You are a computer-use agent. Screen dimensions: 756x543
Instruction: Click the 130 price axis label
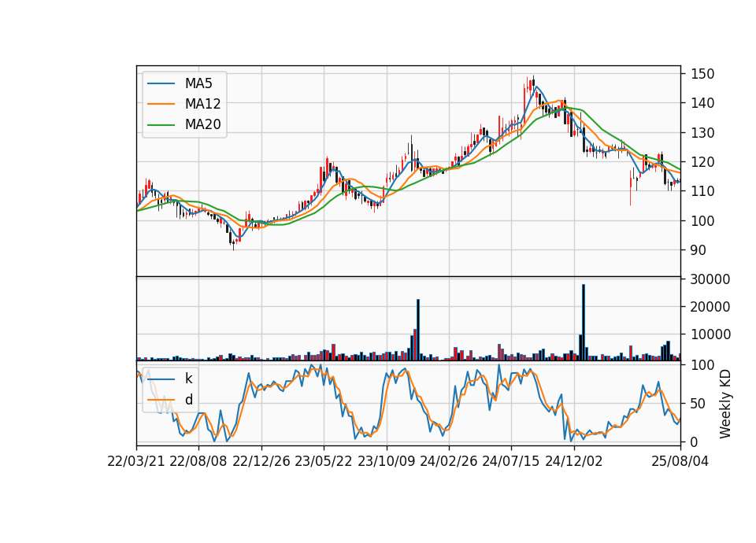point(702,132)
